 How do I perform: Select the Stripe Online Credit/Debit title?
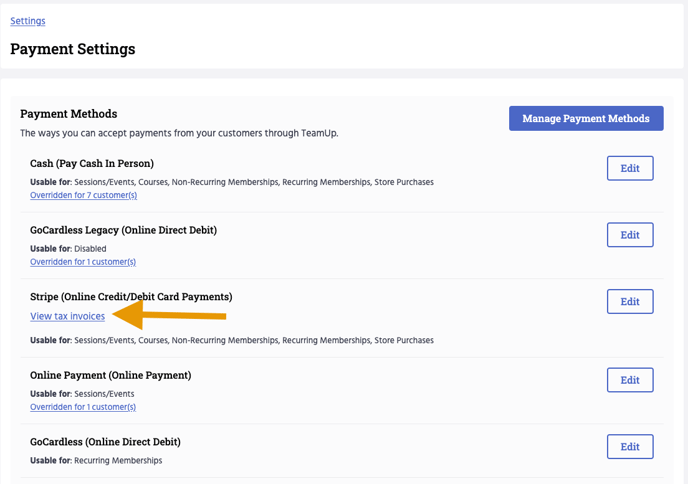[x=131, y=297]
